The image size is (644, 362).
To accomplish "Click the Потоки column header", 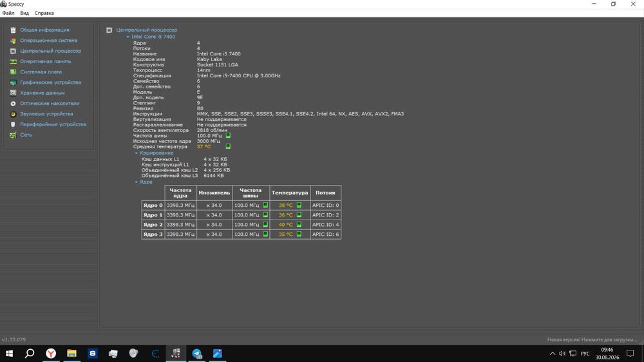I will tap(325, 193).
